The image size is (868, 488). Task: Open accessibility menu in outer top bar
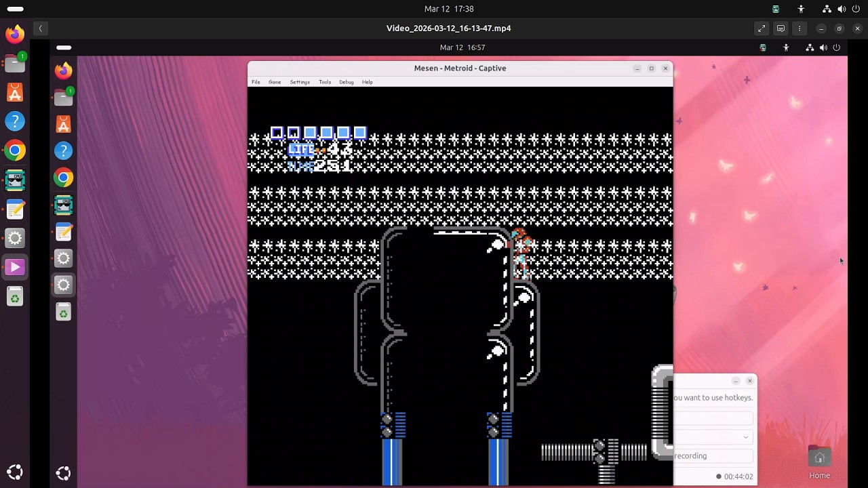(x=801, y=9)
